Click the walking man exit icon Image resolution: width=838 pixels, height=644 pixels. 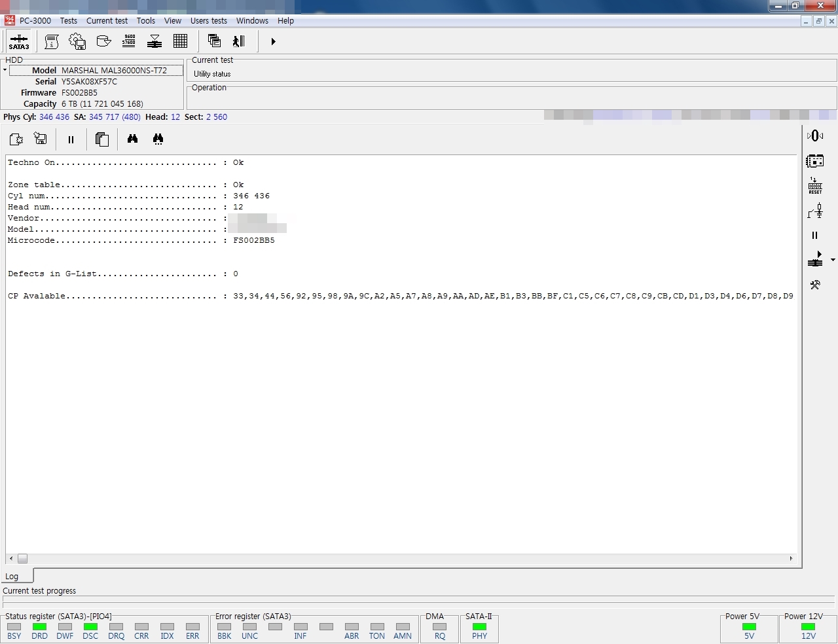(x=239, y=41)
